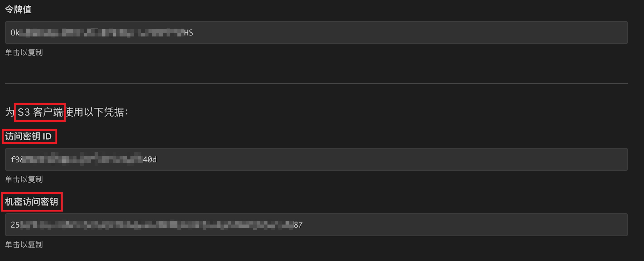Click the "40d" suffix of the Access Key ID
The width and height of the screenshot is (644, 261).
pos(150,159)
